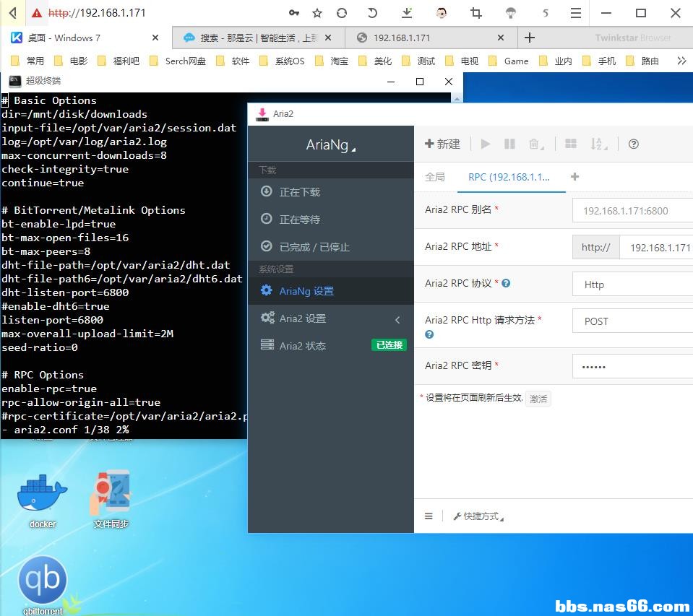693x616 pixels.
Task: Switch to the 全局 settings tab
Action: coord(435,177)
